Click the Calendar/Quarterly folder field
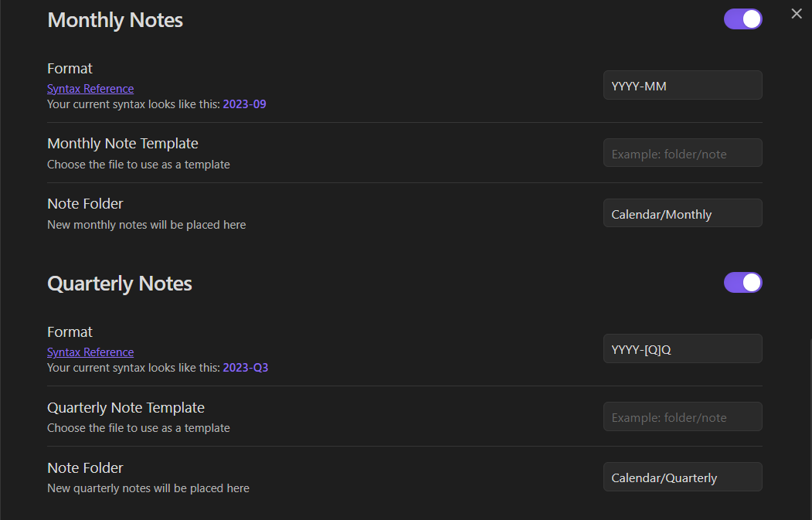The width and height of the screenshot is (812, 520). click(682, 477)
